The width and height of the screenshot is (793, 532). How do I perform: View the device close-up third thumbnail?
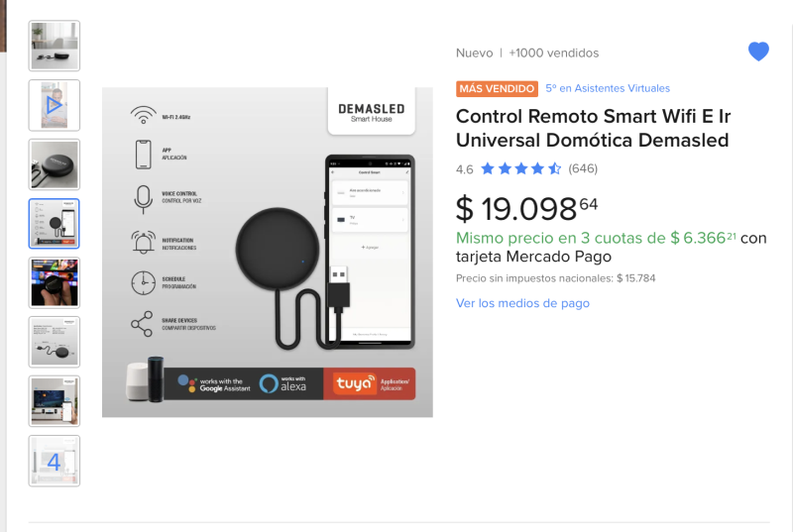(55, 164)
